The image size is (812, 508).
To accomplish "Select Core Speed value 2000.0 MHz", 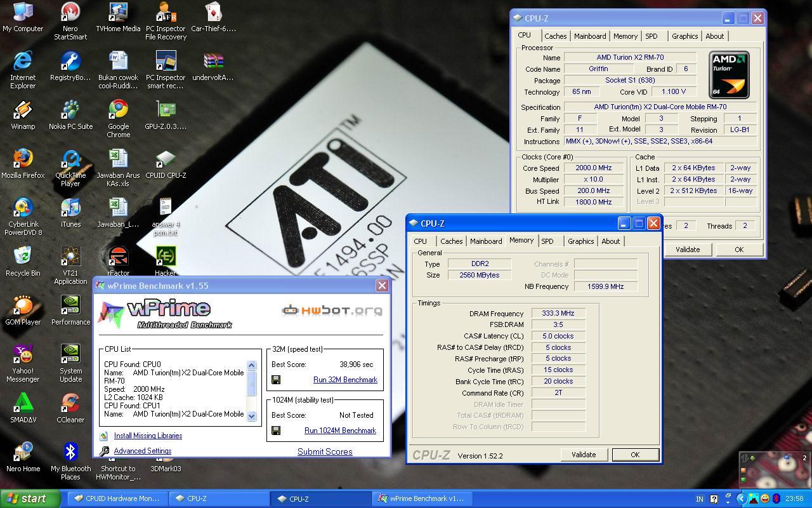I will [x=594, y=168].
